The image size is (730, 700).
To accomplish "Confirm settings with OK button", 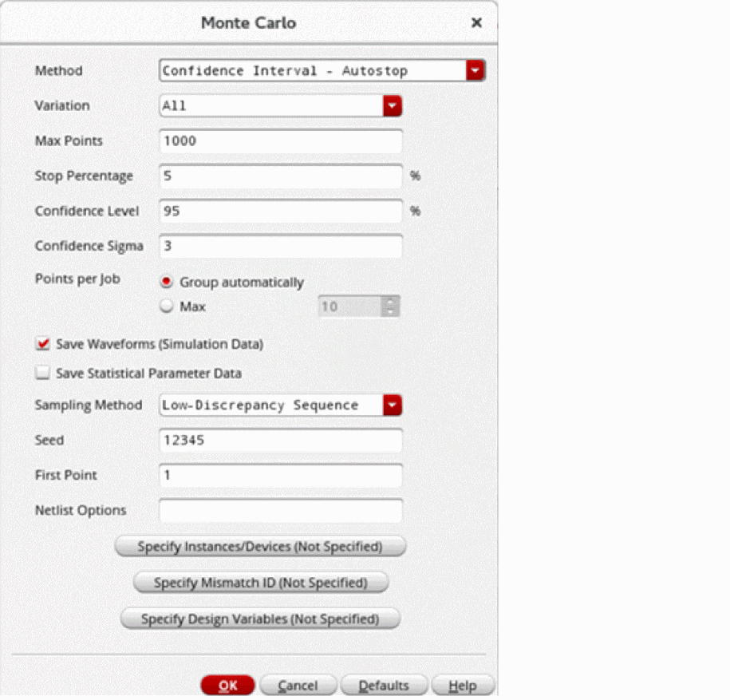I will pyautogui.click(x=227, y=686).
